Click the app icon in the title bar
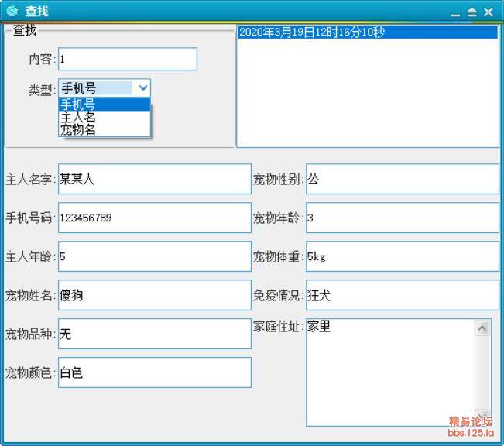Screen dimensions: 504x446 click(12, 12)
